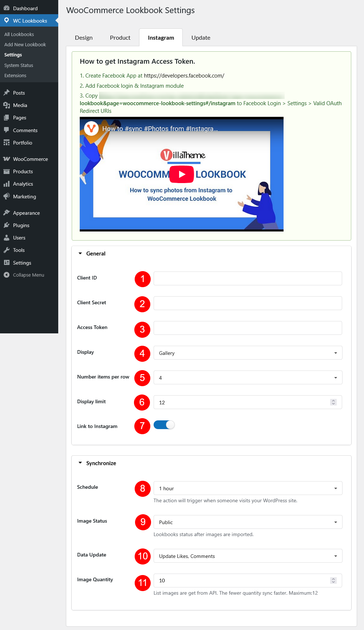Click the redirect URI text 'lookbook&page=woocommerce-lookbook-settings#/instagram'
Image resolution: width=364 pixels, height=630 pixels.
(158, 103)
